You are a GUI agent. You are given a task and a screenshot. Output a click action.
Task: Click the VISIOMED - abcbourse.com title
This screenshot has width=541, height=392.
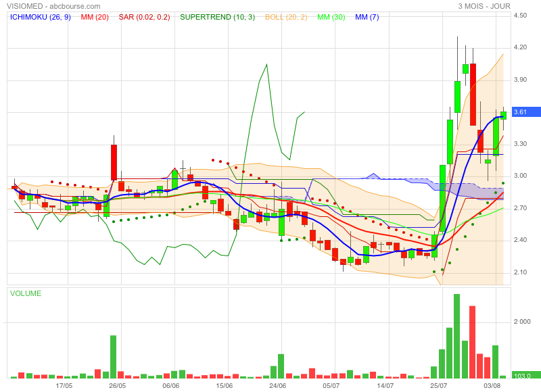click(53, 6)
